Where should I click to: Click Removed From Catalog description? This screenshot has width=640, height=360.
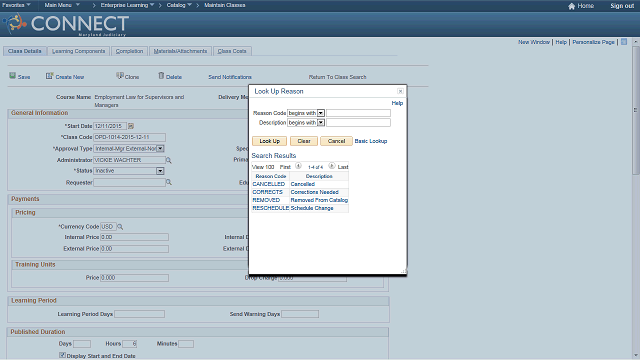(319, 200)
